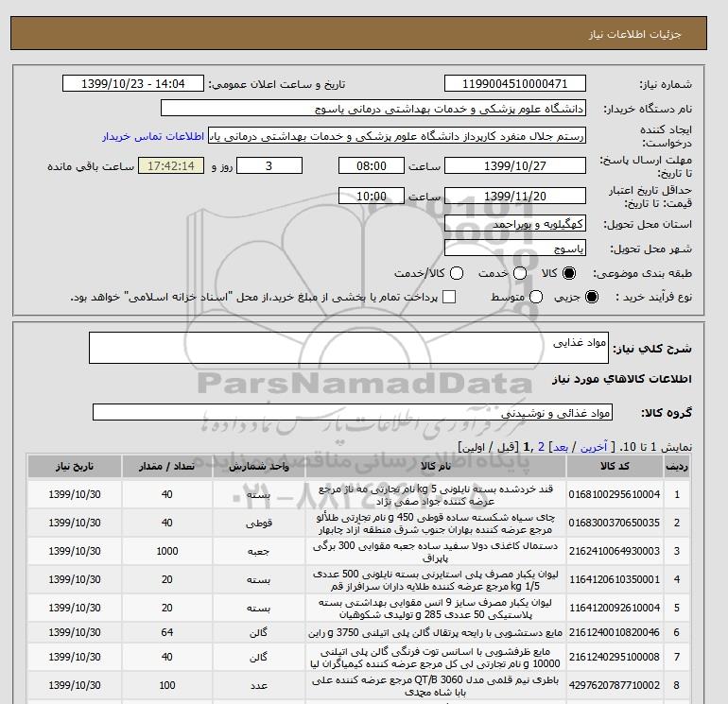This screenshot has height=704, width=728.
Task: Go to the بعد page link
Action: (561, 447)
